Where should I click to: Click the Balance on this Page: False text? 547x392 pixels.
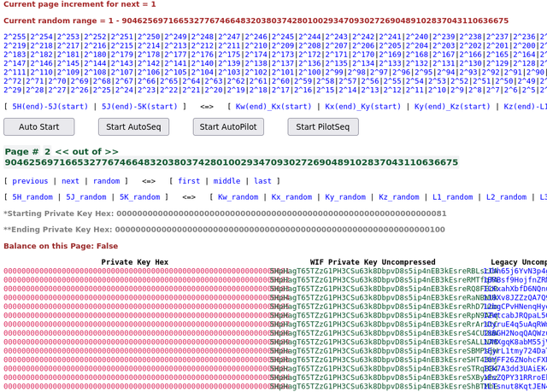pyautogui.click(x=61, y=246)
